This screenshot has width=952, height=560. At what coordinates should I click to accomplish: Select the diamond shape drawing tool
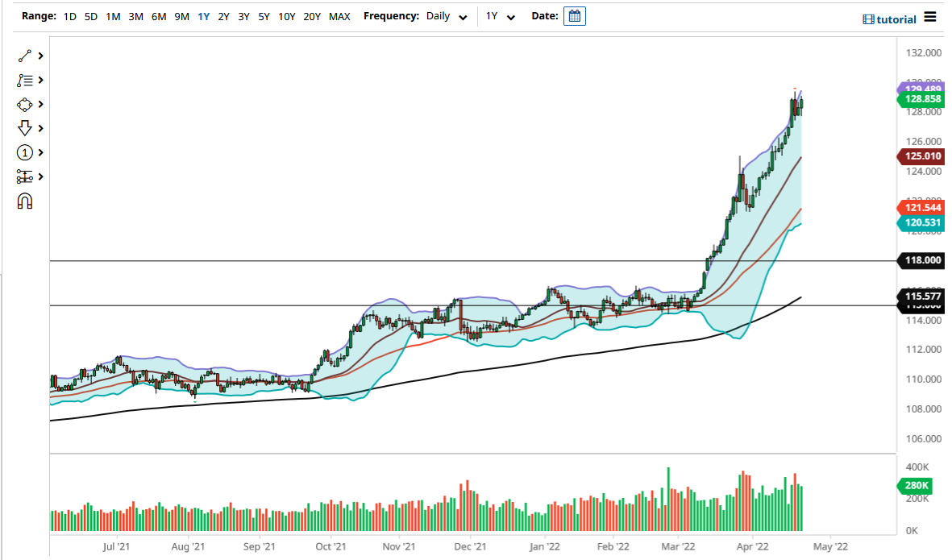[24, 104]
